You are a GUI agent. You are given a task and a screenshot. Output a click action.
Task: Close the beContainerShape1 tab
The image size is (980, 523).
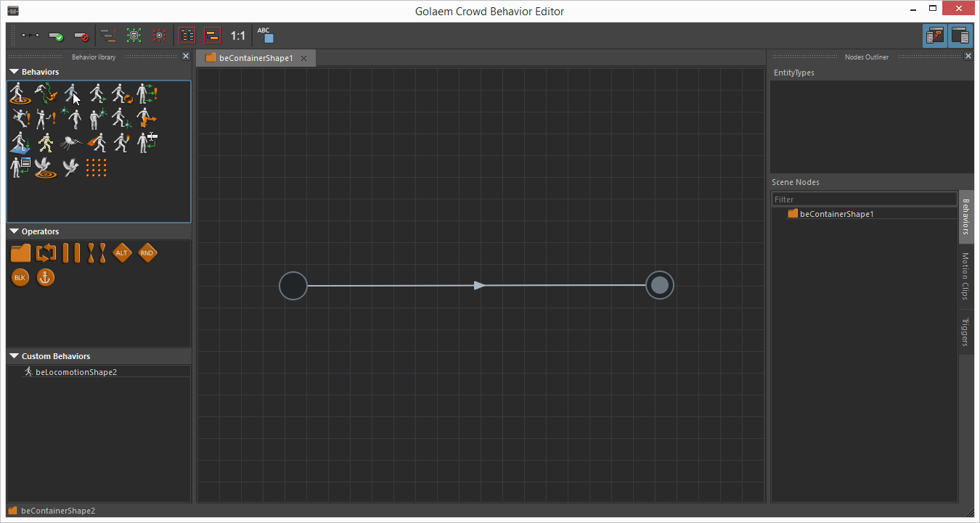304,58
